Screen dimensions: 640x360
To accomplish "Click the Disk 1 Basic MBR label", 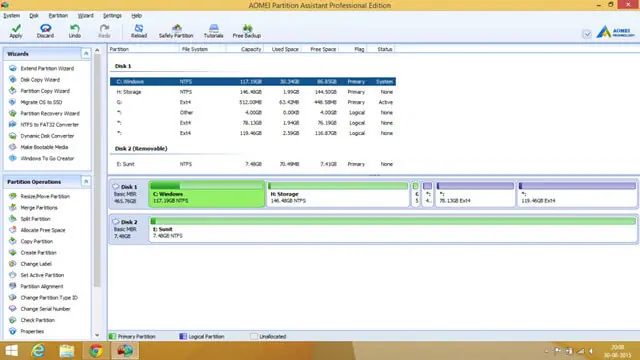I will coord(126,194).
